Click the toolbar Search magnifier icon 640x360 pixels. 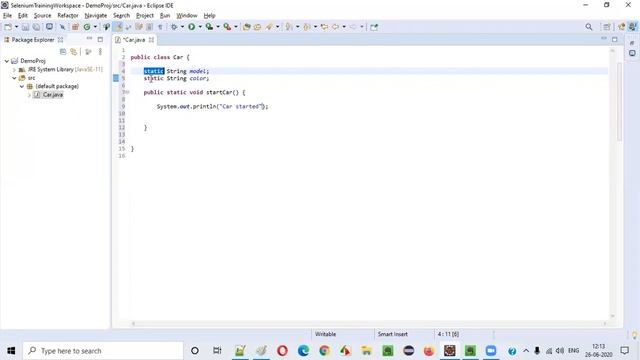[x=589, y=27]
